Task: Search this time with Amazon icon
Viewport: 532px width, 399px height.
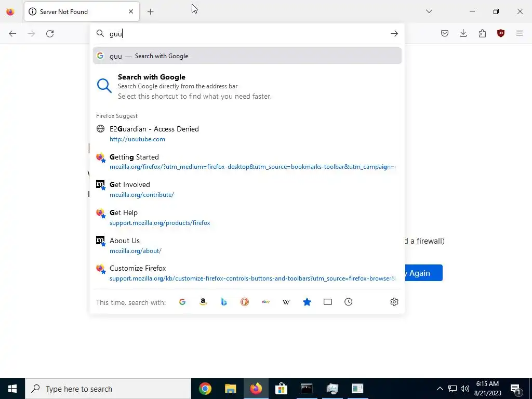Action: click(x=203, y=302)
